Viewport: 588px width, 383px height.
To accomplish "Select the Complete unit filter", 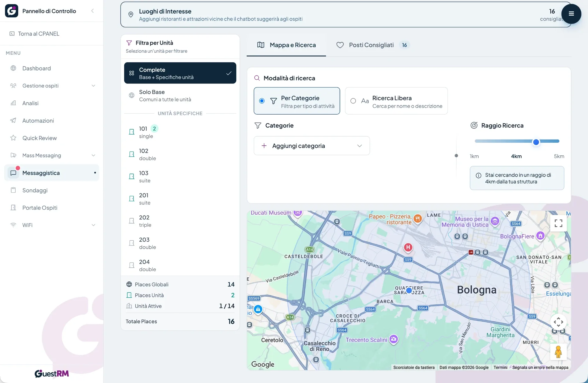I will tap(180, 73).
